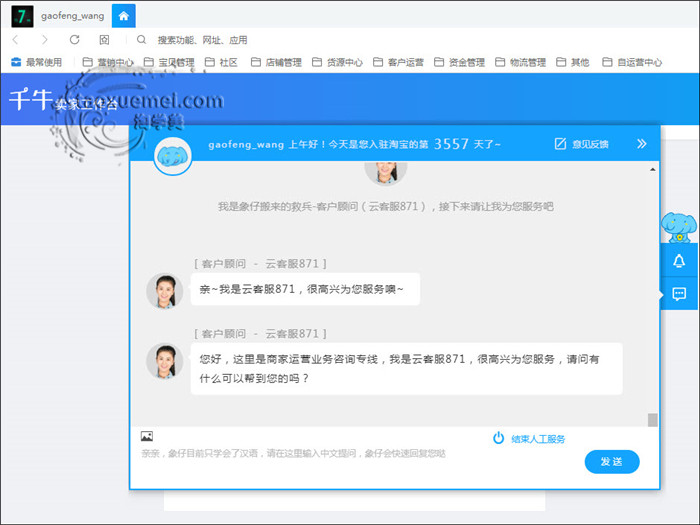Select the 最常使用 favorites item
The image size is (700, 525).
[36, 62]
